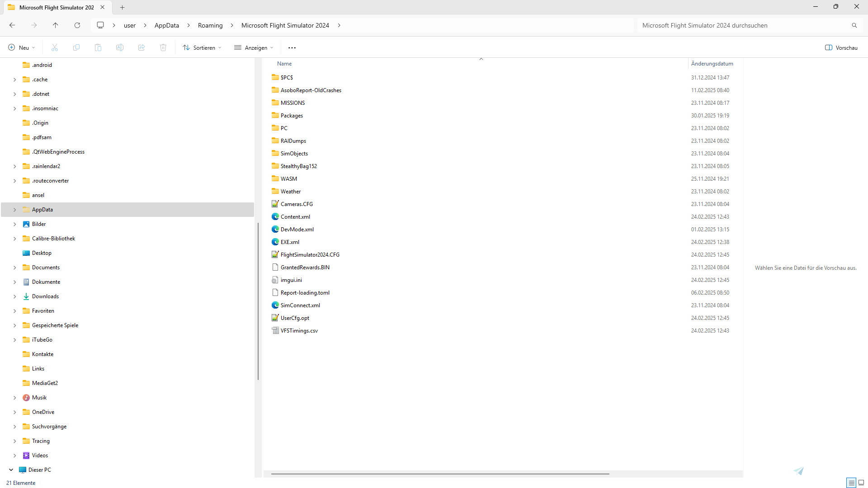Open the Neu menu to create items

tap(21, 47)
